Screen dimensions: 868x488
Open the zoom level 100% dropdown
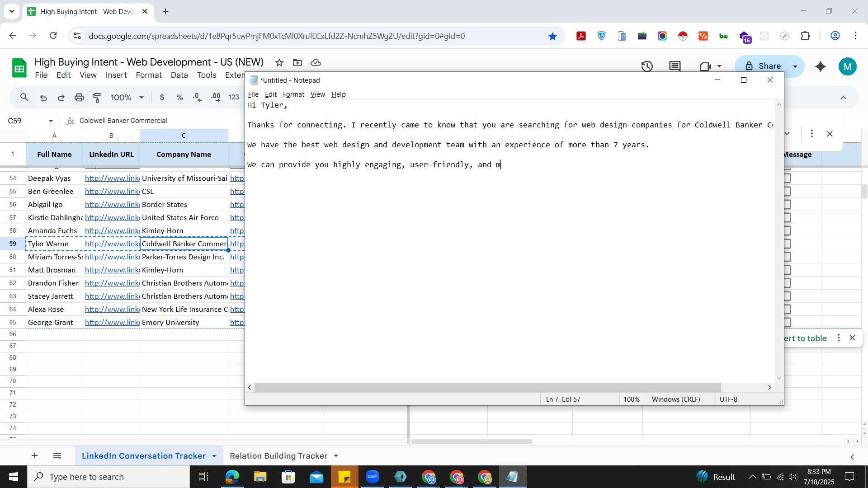(127, 97)
